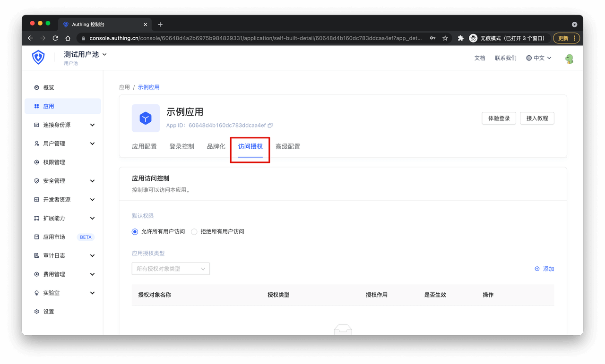The image size is (605, 364).
Task: Open the user avatar menu
Action: tap(569, 59)
